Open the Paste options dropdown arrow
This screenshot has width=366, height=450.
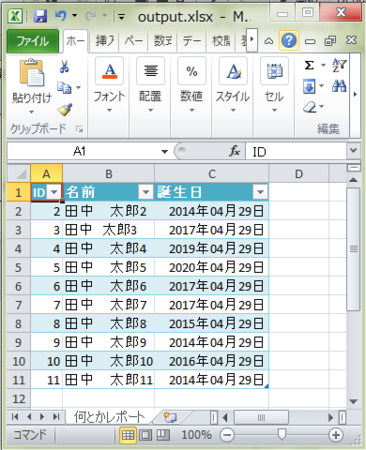(32, 112)
